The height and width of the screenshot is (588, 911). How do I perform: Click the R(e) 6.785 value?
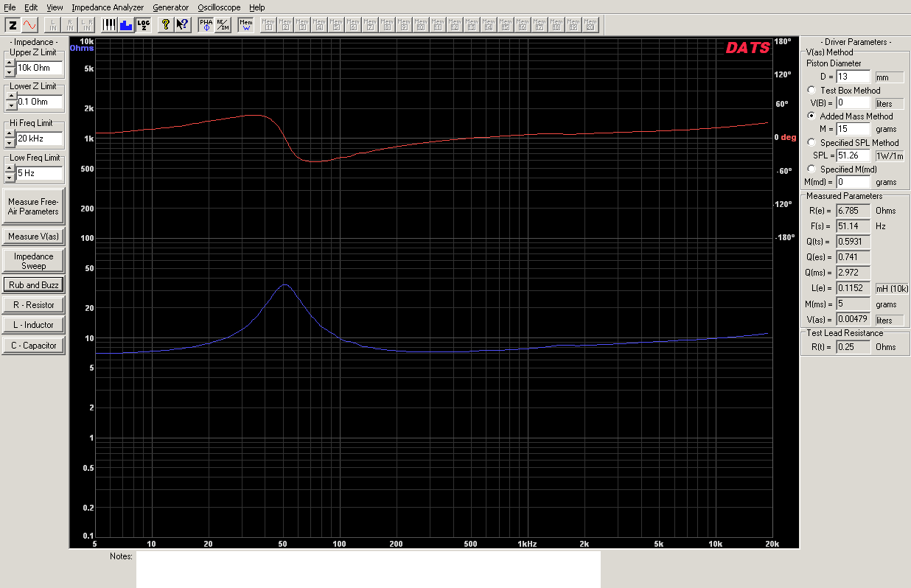854,211
